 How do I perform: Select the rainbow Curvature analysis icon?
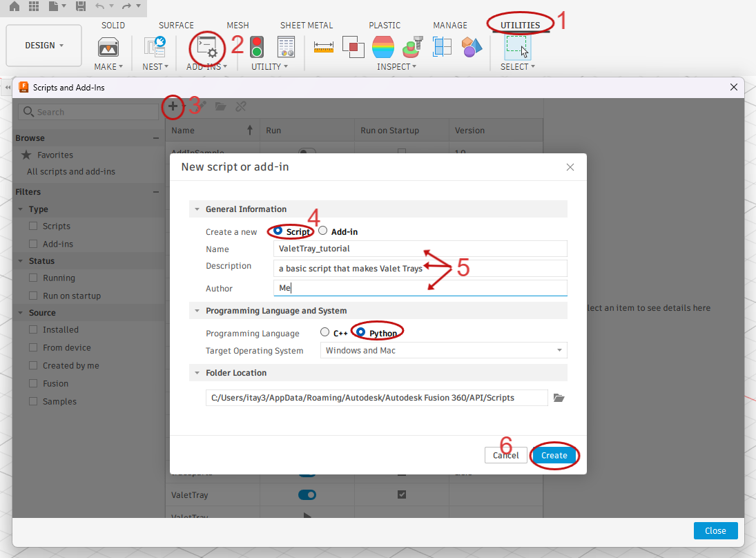pyautogui.click(x=383, y=47)
